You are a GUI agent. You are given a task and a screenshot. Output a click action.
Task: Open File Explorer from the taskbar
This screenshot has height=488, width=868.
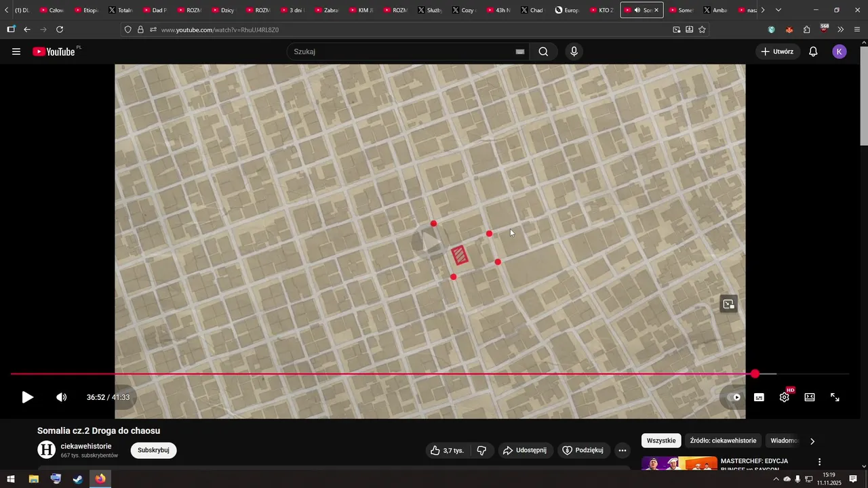point(33,479)
